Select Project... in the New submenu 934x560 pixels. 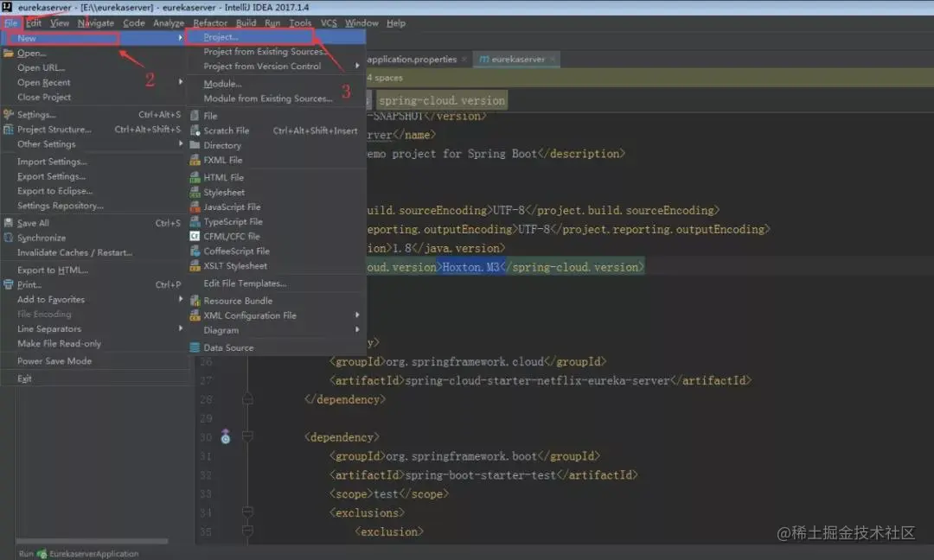pos(221,37)
